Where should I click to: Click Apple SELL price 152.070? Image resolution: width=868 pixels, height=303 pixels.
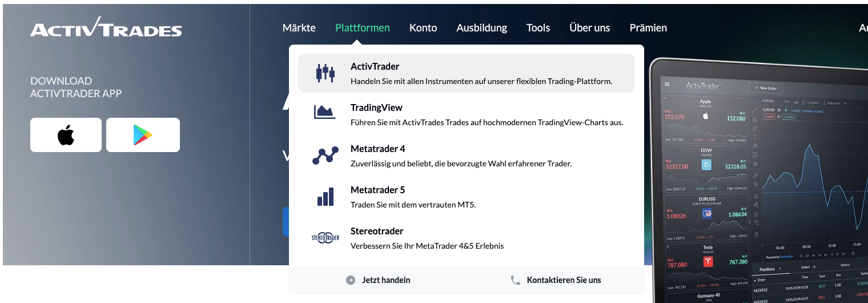[x=674, y=117]
